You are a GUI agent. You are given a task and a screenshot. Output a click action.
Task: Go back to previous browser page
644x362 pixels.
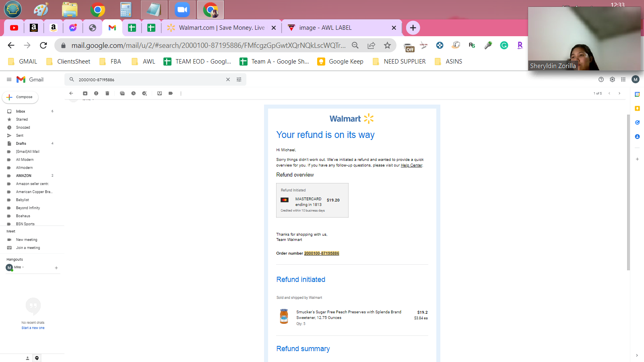tap(11, 45)
